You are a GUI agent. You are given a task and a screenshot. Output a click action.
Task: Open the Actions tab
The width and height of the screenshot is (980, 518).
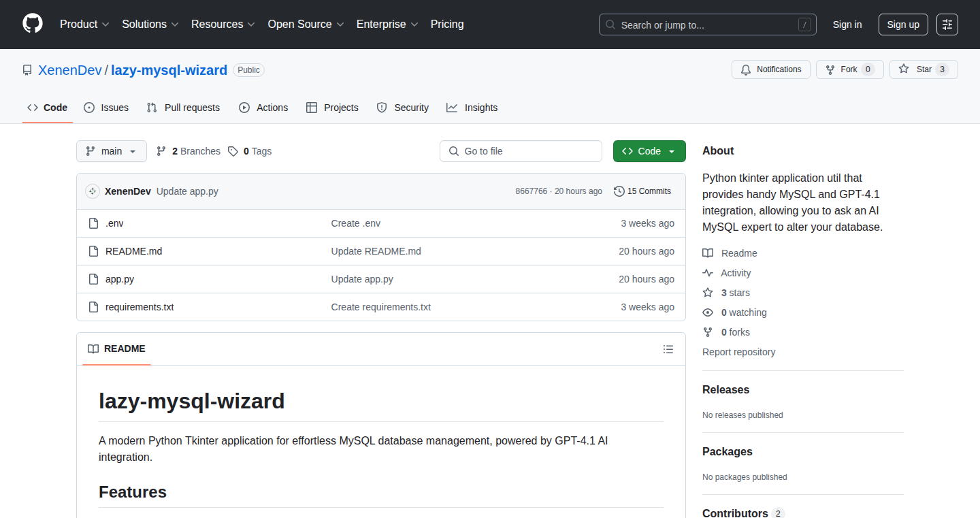pyautogui.click(x=263, y=108)
